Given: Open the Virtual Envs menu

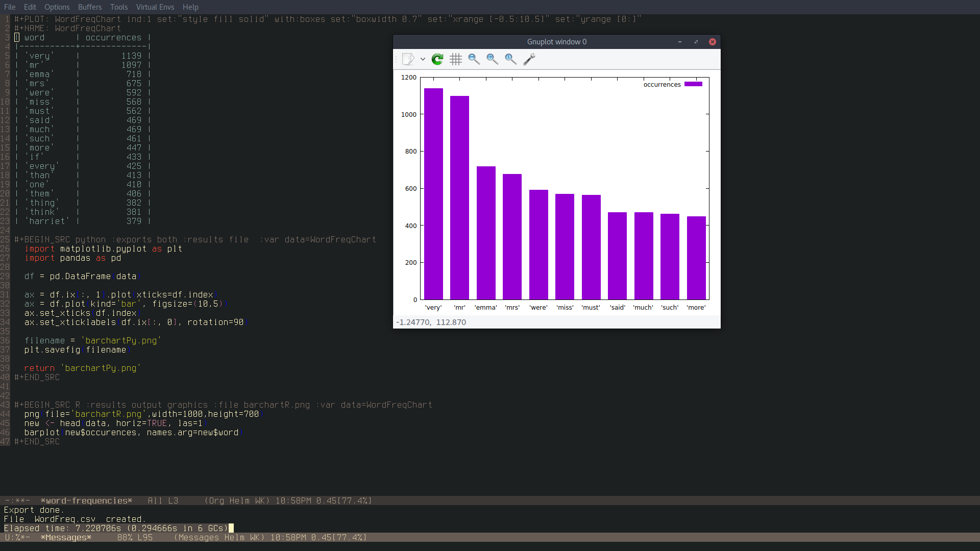Looking at the screenshot, I should (155, 7).
